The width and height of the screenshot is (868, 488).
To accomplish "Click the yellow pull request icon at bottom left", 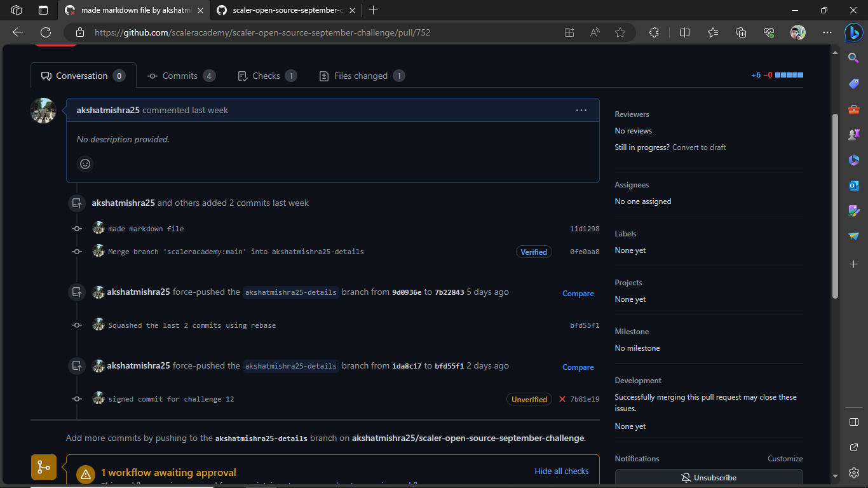I will pos(43,466).
